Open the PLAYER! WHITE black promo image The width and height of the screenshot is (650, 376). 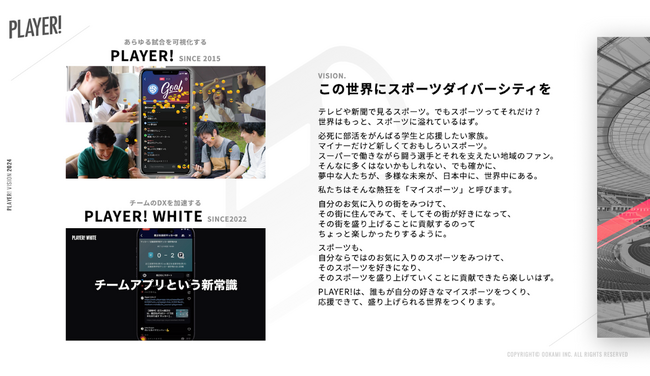pyautogui.click(x=165, y=284)
